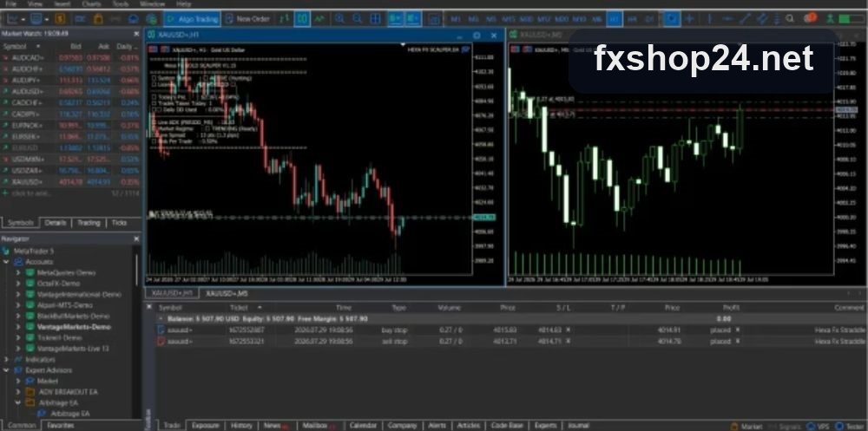Open the Charts menu
Image resolution: width=868 pixels, height=431 pixels.
point(91,3)
